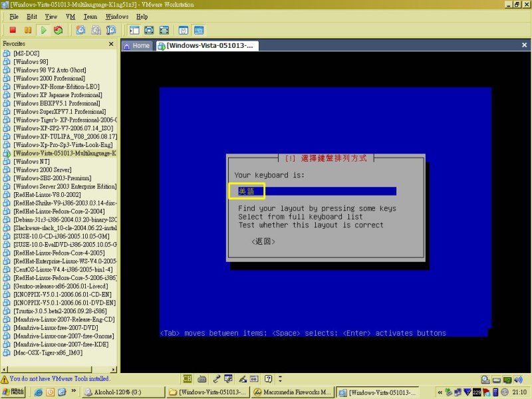The image size is (532, 399).
Task: Launch Internet Explorer from Quick Launch
Action: point(39,392)
